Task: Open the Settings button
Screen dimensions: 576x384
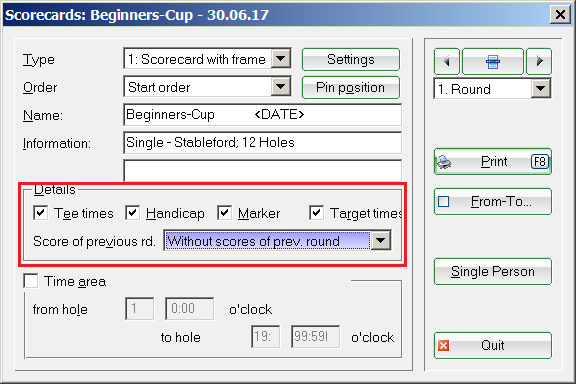Action: pos(351,60)
